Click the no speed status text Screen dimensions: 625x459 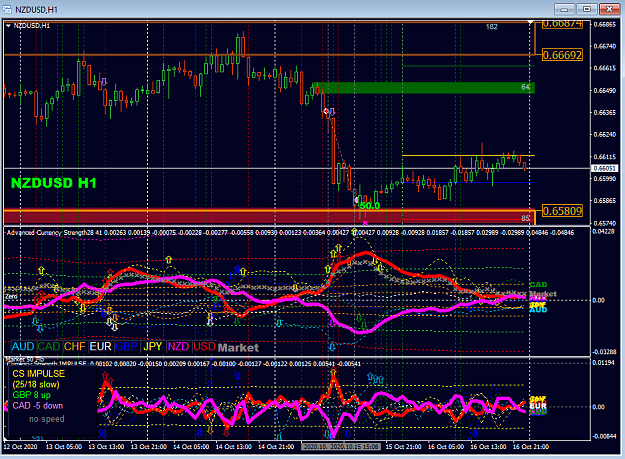[47, 419]
